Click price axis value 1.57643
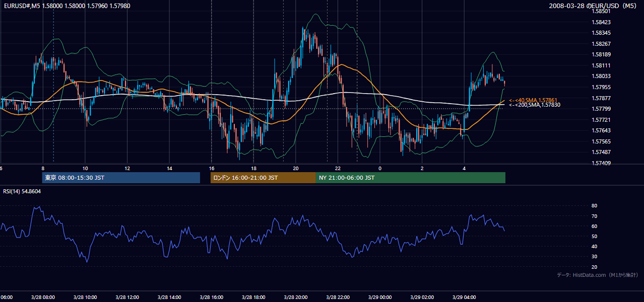Image resolution: width=644 pixels, height=302 pixels. 602,130
